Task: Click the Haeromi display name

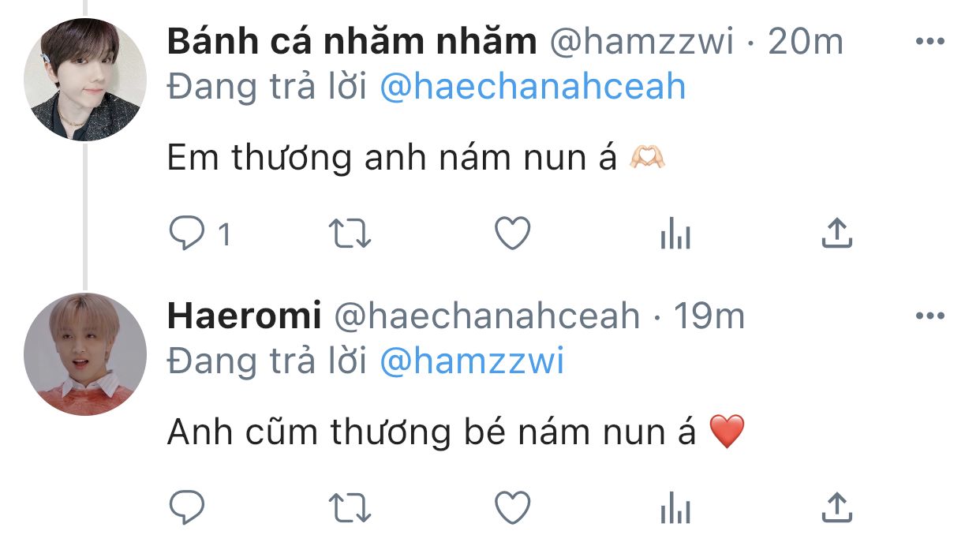Action: (x=245, y=316)
